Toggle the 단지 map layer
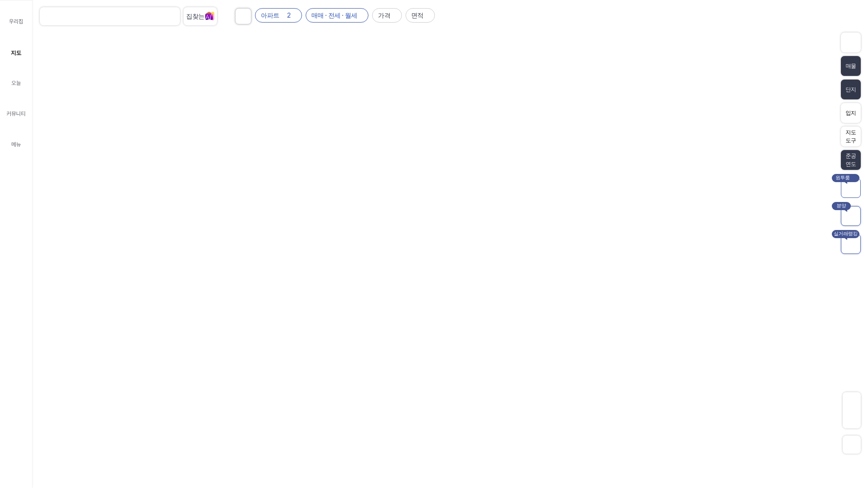 tap(850, 89)
